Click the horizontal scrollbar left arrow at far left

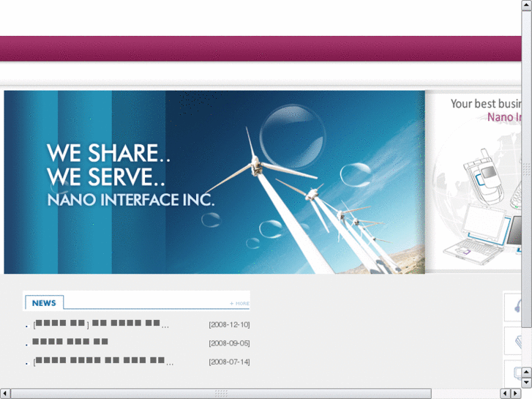pos(5,394)
